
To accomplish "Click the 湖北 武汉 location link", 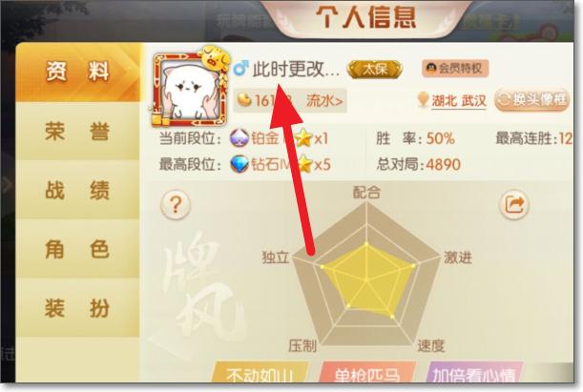I will tap(458, 101).
